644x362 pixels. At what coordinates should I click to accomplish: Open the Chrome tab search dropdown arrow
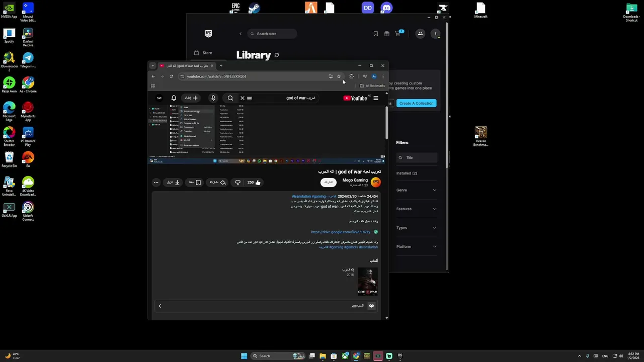click(152, 65)
